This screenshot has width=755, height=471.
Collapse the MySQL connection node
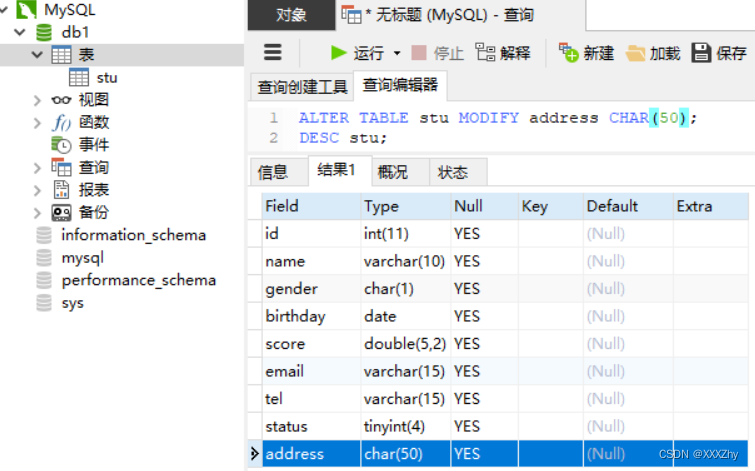click(4, 9)
